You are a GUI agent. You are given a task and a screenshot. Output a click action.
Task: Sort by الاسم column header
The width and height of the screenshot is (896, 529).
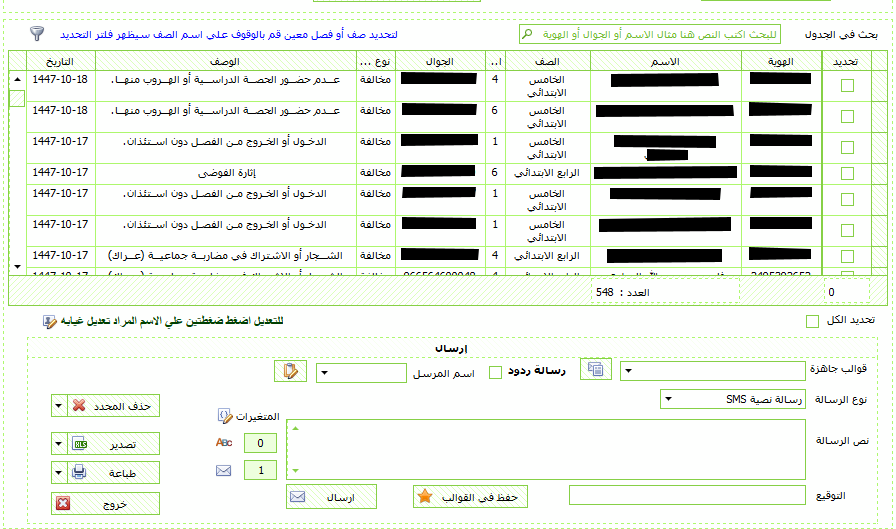pyautogui.click(x=665, y=61)
